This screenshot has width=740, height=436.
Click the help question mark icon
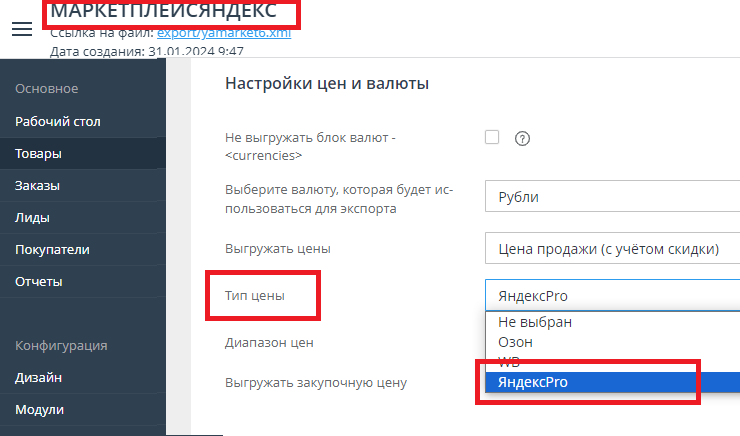click(522, 139)
